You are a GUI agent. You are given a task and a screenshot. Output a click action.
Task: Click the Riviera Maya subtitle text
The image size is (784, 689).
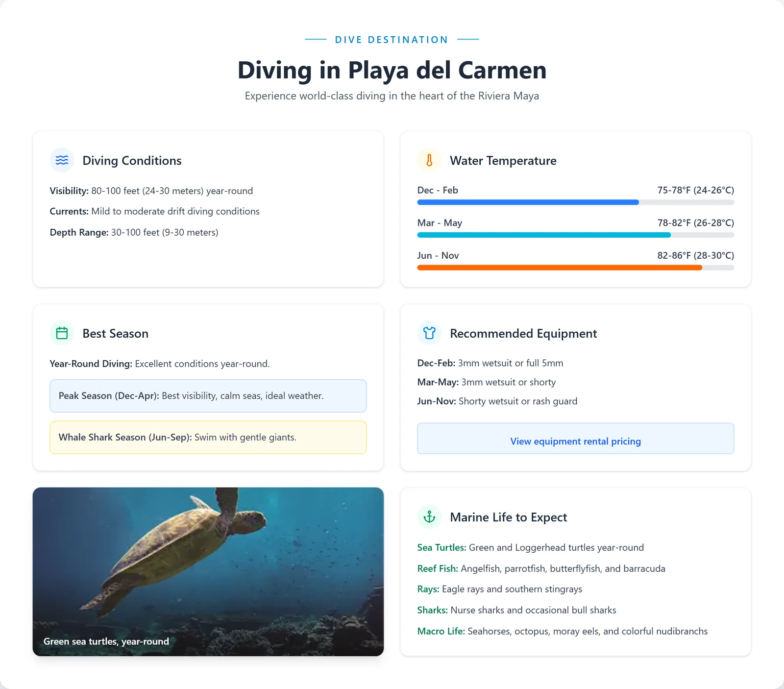pos(392,96)
